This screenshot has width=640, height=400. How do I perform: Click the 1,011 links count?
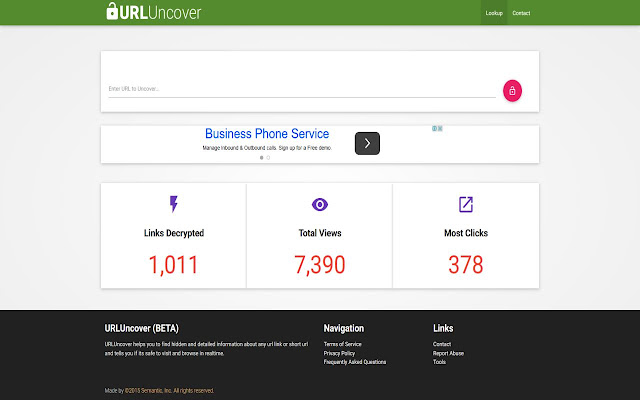click(x=173, y=265)
